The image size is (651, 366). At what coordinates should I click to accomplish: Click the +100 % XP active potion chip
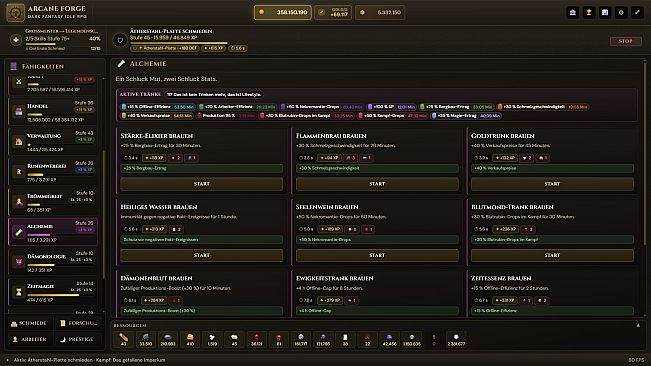point(392,107)
